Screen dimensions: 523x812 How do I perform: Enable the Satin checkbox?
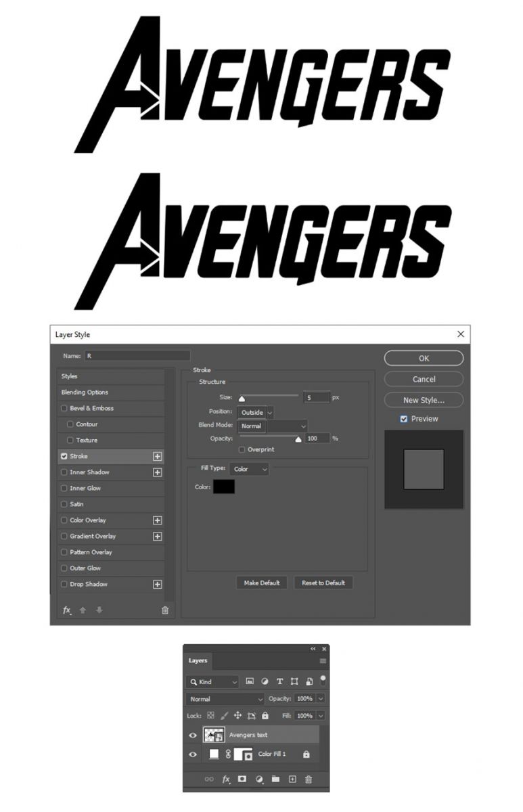pyautogui.click(x=64, y=504)
